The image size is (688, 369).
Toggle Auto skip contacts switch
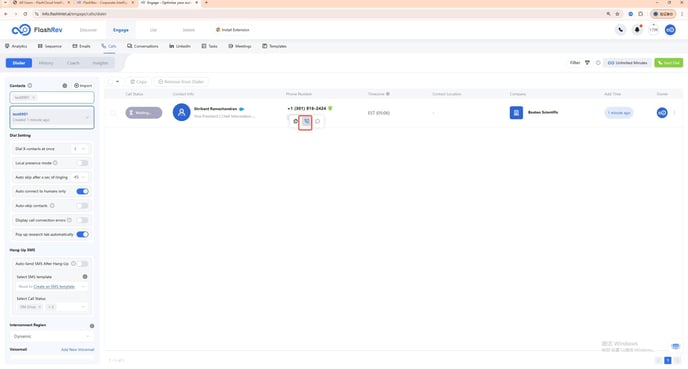82,205
